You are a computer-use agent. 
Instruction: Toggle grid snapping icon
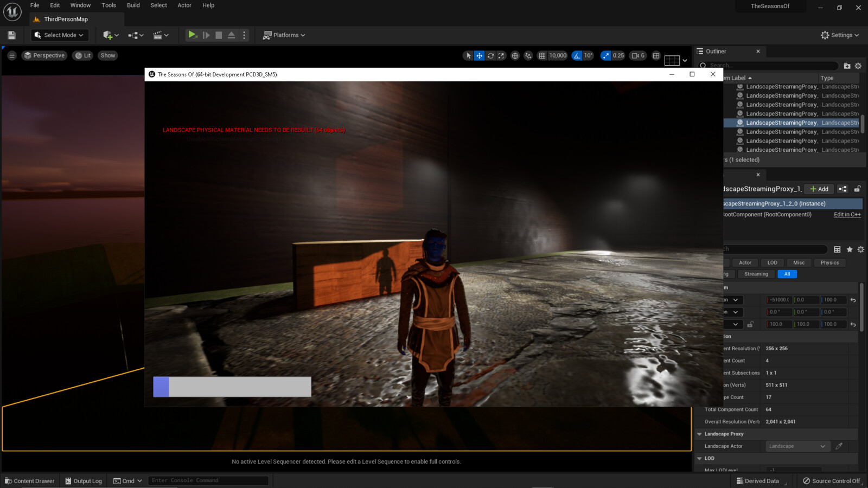(542, 55)
